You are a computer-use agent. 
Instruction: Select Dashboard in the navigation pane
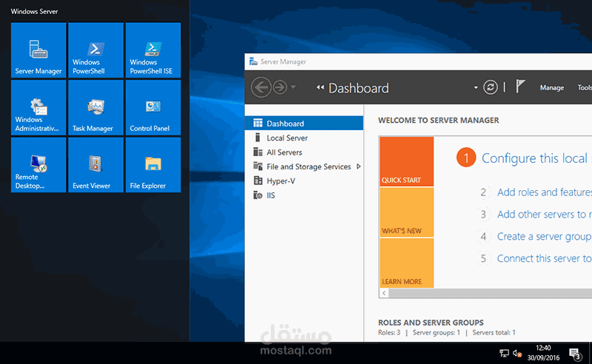[304, 124]
